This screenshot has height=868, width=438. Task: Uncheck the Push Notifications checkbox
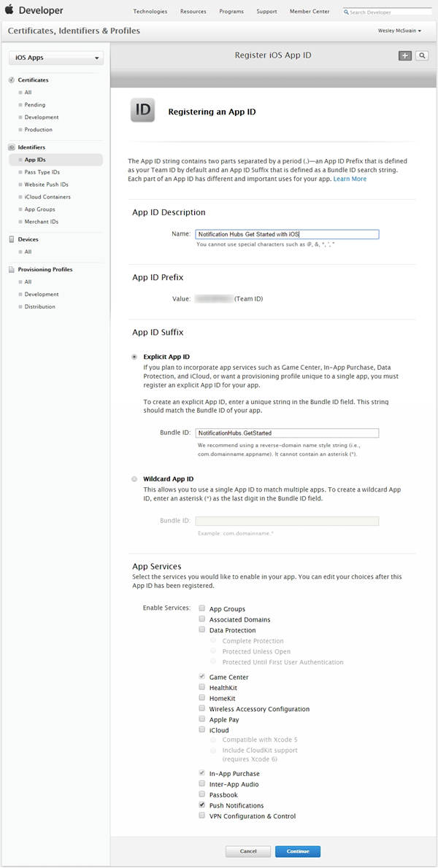(202, 805)
